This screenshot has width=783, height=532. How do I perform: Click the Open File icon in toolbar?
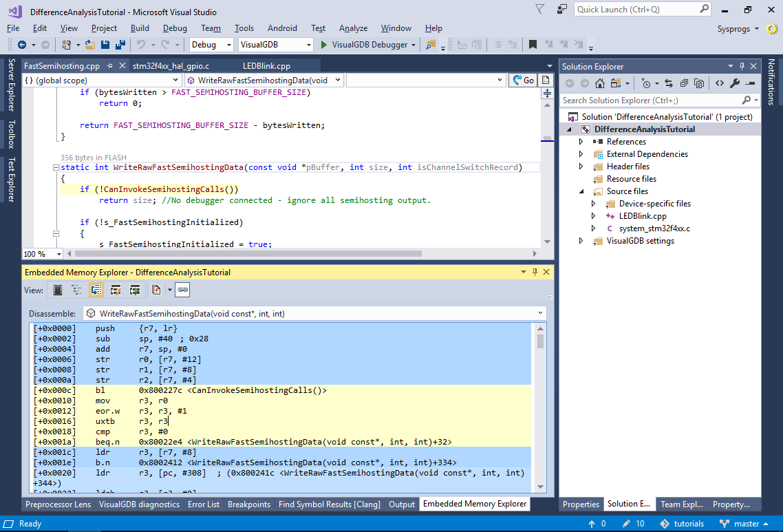click(90, 45)
